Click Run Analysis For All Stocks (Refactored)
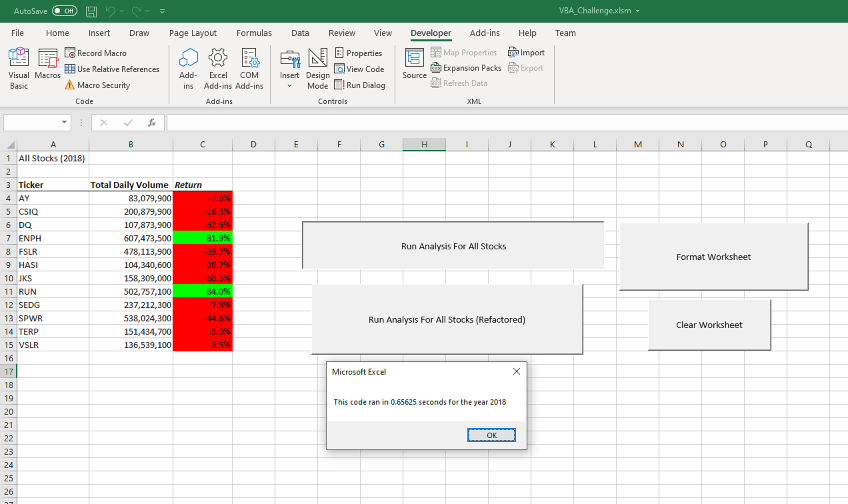Screen dimensions: 848x504 point(447,319)
